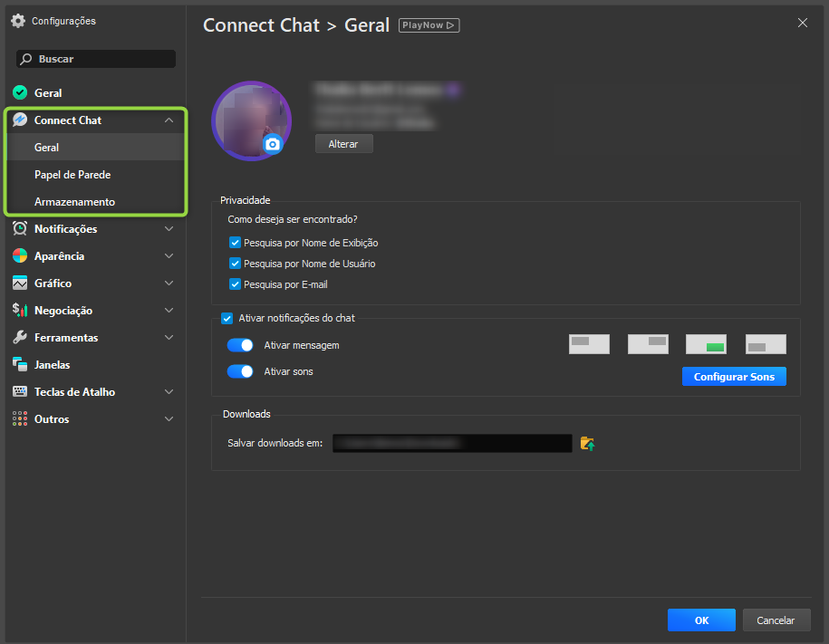Select Geral under Connect Chat

click(96, 147)
